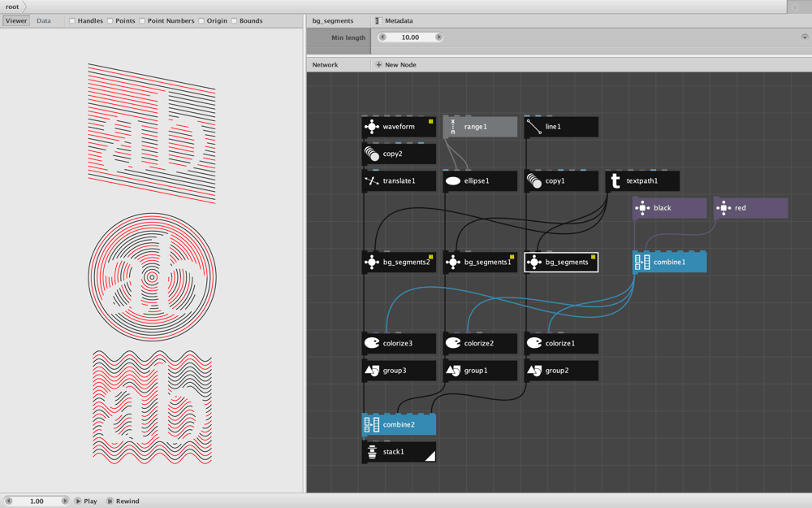Select the stack1 node icon
812x508 pixels.
[371, 452]
